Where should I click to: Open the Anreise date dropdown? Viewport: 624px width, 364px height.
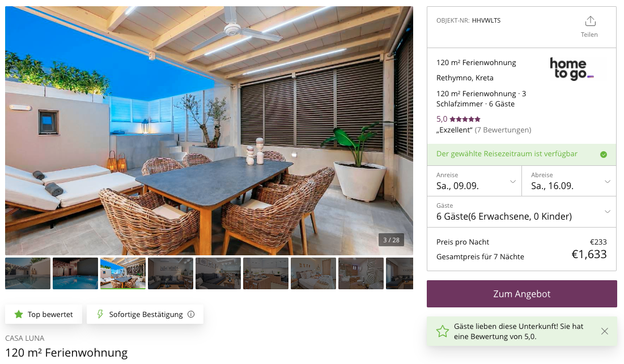[x=474, y=181]
